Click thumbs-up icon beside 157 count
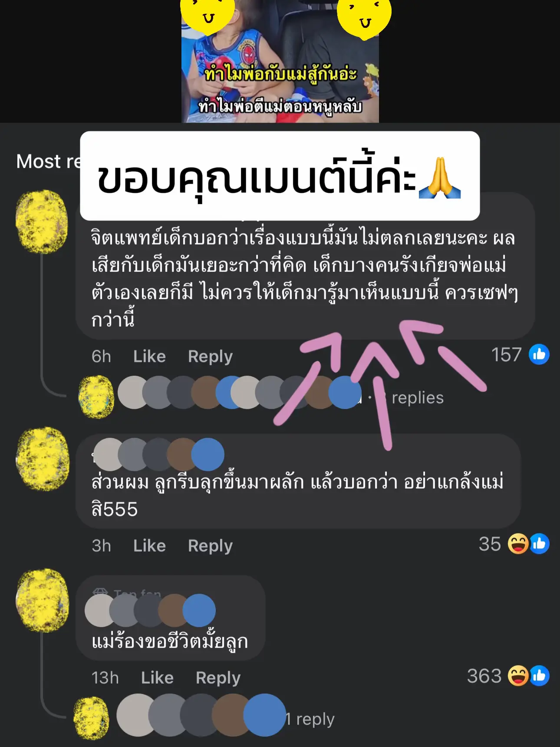The image size is (560, 747). (539, 354)
